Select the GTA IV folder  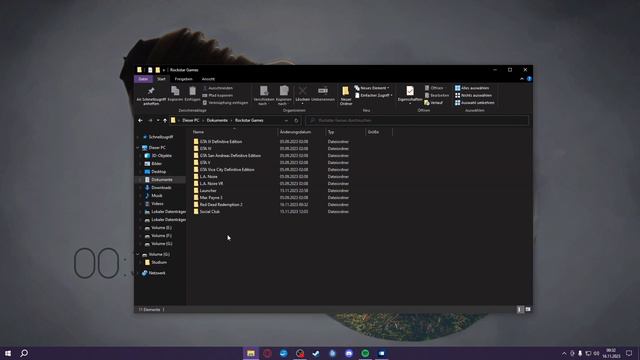[206, 149]
